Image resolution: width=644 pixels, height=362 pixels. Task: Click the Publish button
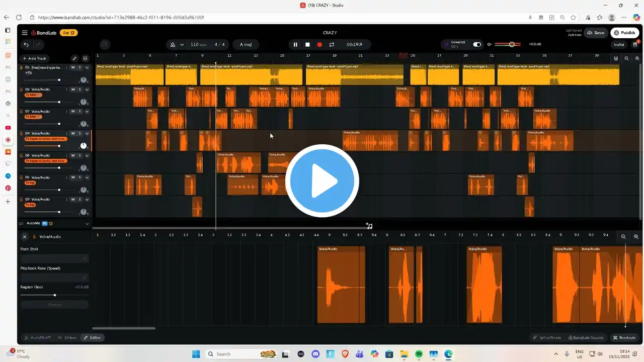[x=624, y=33]
